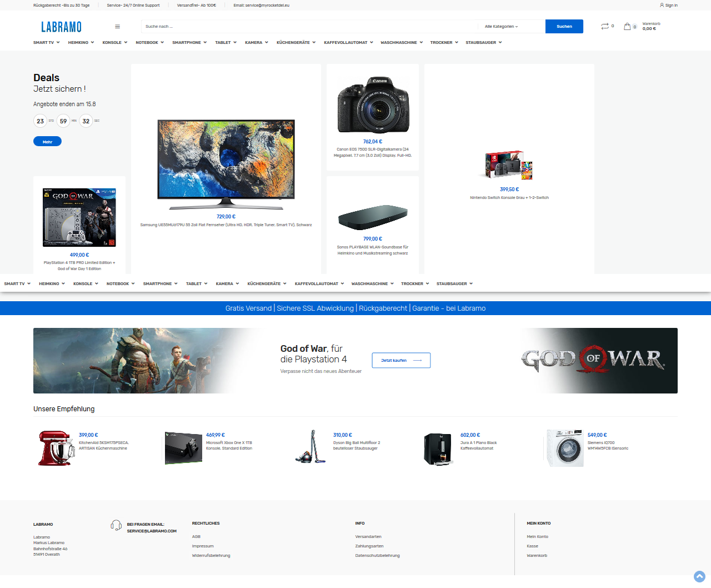Open the Xbox One X product image
The width and height of the screenshot is (711, 588).
[183, 448]
